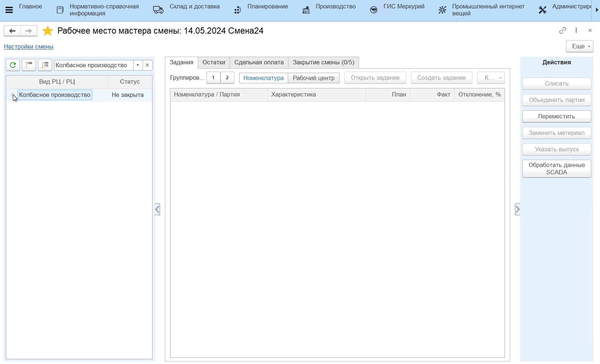Open the Настройки смены link

29,47
